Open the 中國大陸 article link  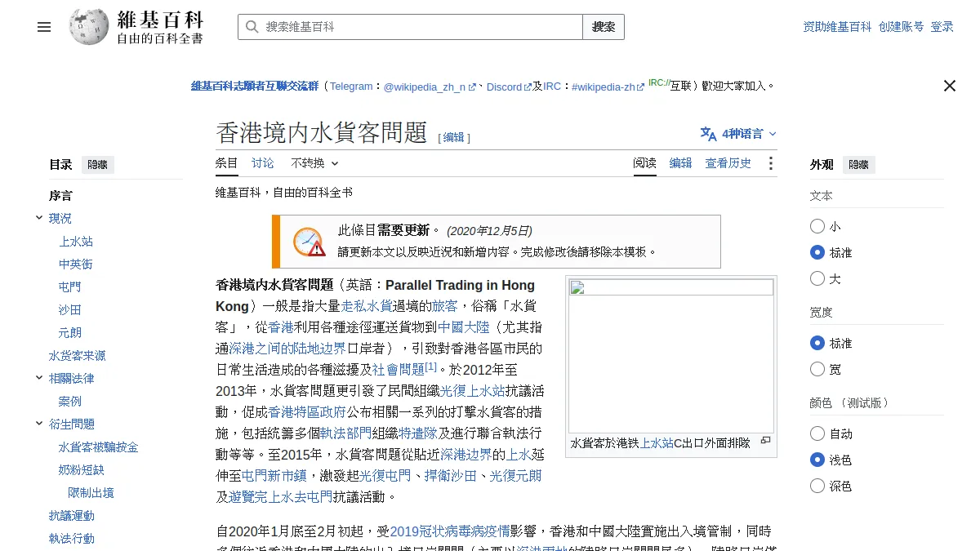[x=463, y=327]
